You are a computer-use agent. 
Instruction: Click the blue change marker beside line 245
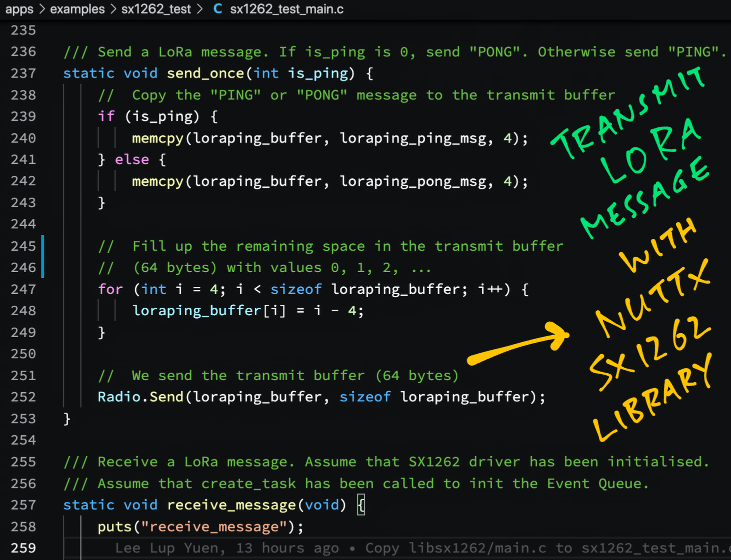[x=43, y=256]
